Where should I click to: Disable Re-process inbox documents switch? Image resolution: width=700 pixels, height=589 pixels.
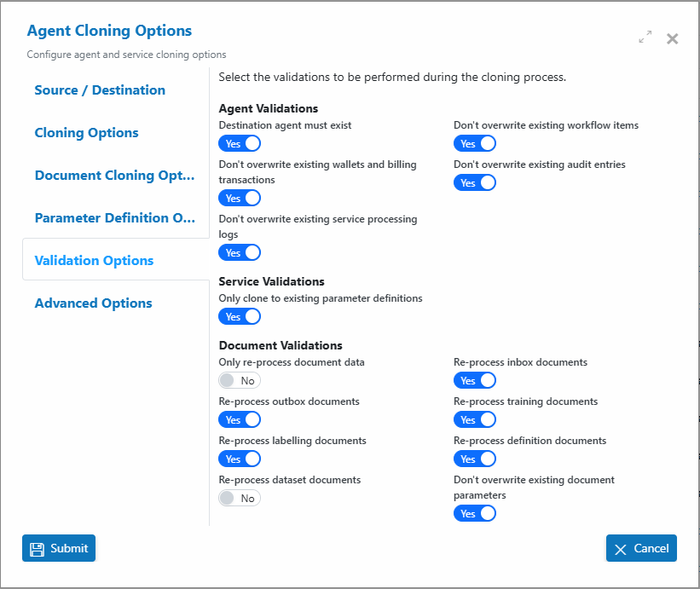click(475, 381)
